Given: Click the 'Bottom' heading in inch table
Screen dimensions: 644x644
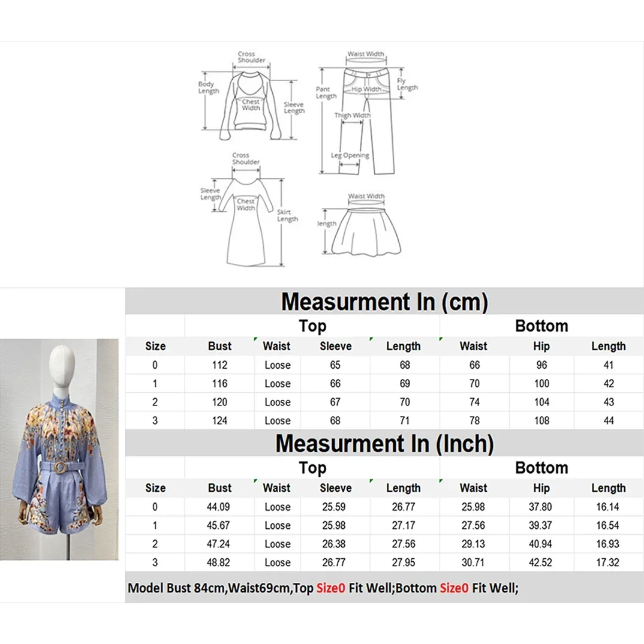Looking at the screenshot, I should pyautogui.click(x=541, y=467).
